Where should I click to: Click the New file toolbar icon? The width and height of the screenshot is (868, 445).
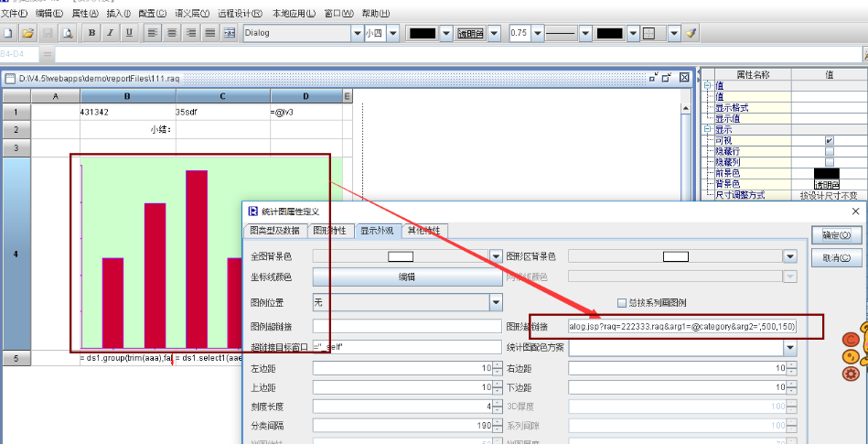point(8,33)
